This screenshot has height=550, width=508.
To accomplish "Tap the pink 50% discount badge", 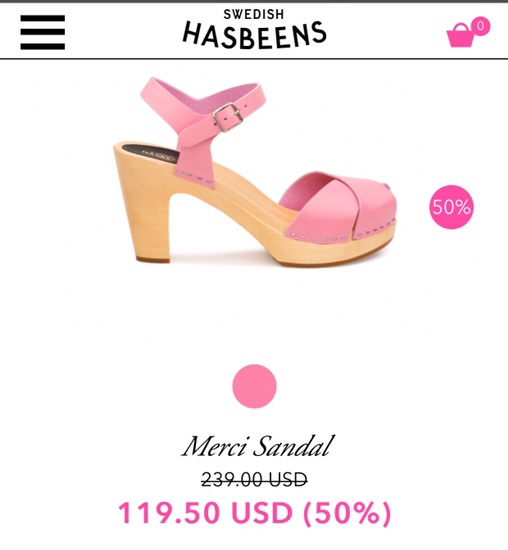I will (x=451, y=207).
